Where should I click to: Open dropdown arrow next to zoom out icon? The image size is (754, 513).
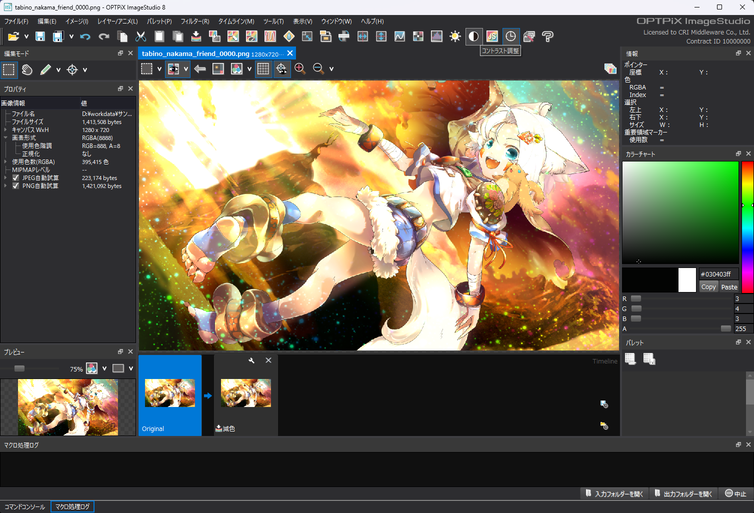(x=331, y=69)
